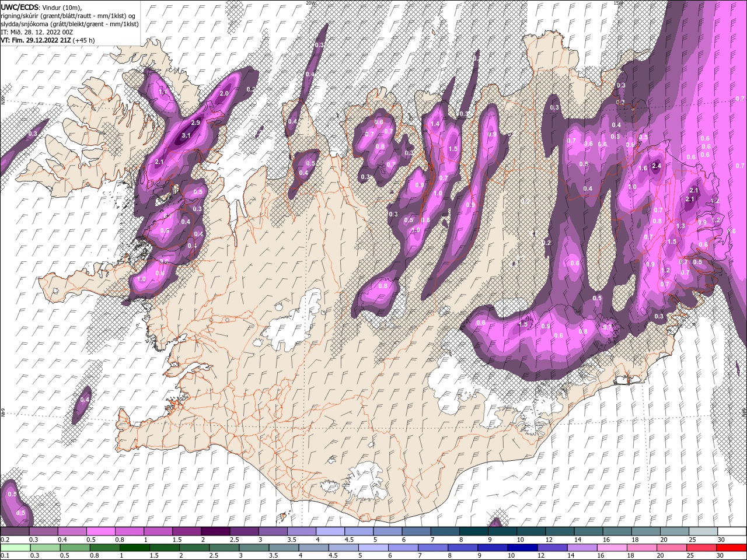Pick the magenta swatch labeled 1.5 in the purple scale
Viewport: 747px width, 560px height.
[x=187, y=531]
